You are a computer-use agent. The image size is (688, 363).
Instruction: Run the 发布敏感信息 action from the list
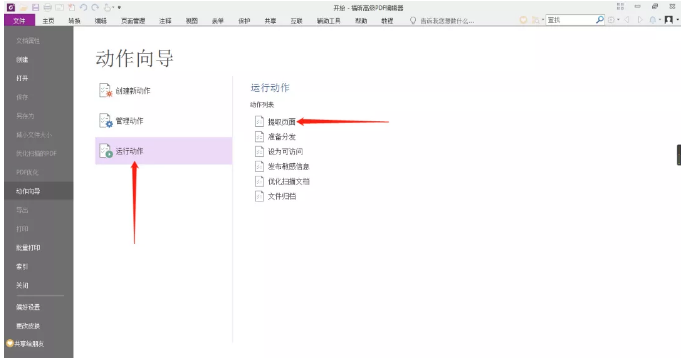tap(282, 166)
